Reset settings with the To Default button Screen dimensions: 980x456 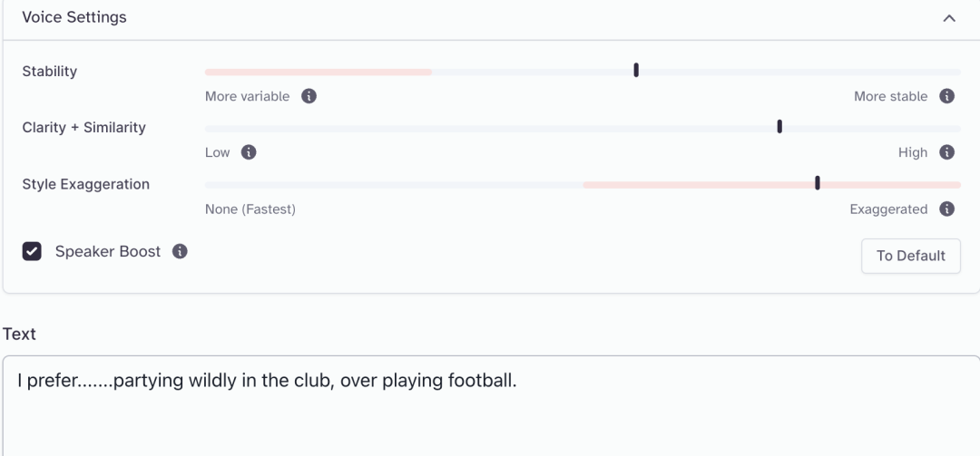(911, 257)
